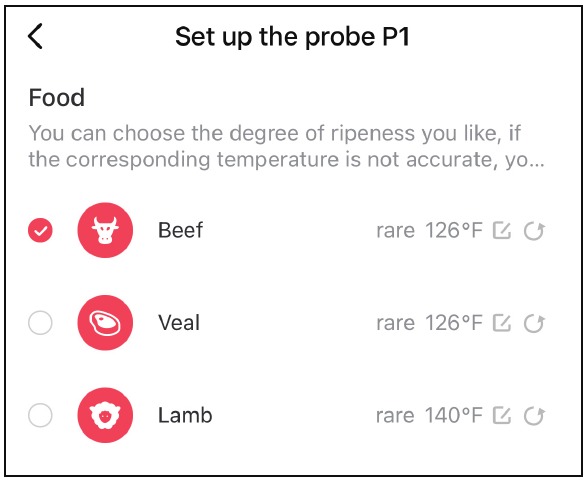Reset the Lamb temperature to default
This screenshot has height=480, width=586.
tap(534, 416)
